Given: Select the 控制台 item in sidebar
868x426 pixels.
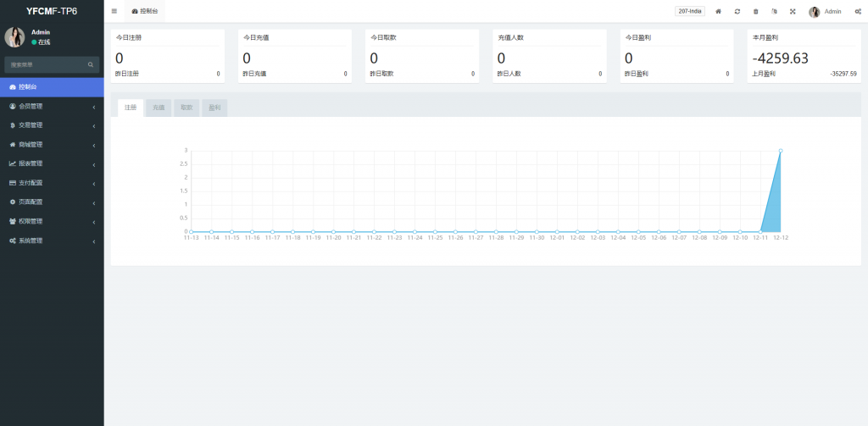Looking at the screenshot, I should tap(52, 86).
